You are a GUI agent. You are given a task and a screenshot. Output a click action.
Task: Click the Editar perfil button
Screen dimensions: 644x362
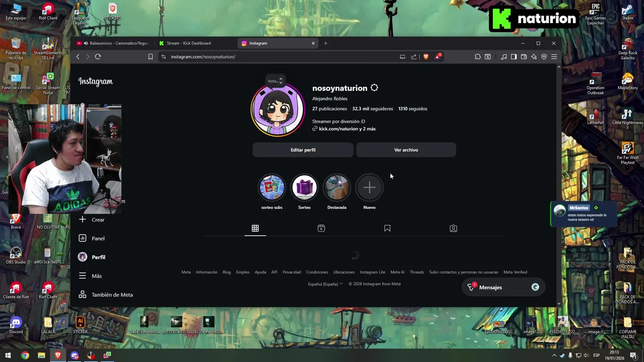pos(303,150)
